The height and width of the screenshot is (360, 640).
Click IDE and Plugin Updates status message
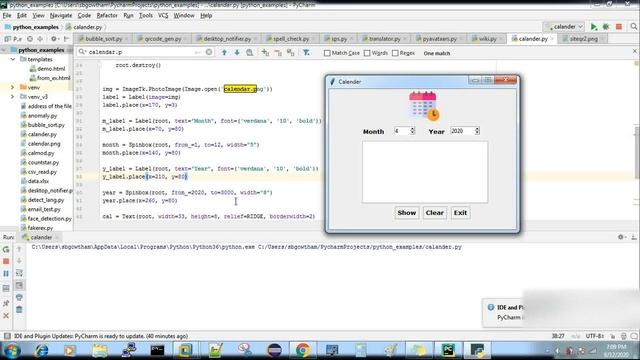tap(101, 336)
